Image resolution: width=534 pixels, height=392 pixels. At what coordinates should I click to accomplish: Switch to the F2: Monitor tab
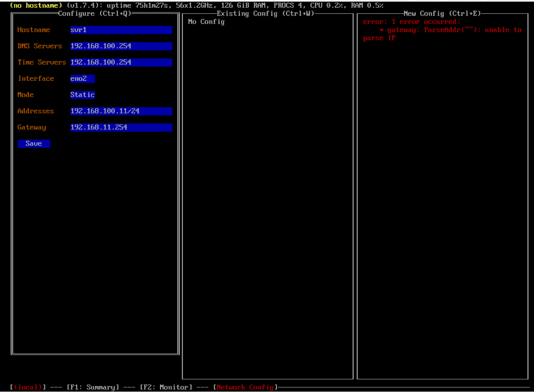(x=166, y=387)
